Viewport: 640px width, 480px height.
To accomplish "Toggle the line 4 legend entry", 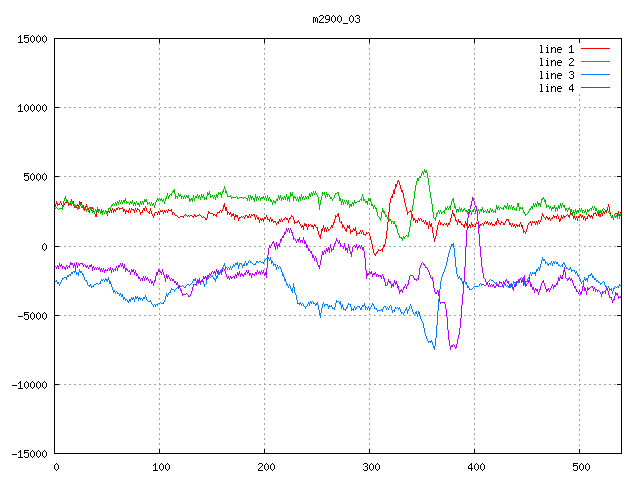I will (558, 88).
